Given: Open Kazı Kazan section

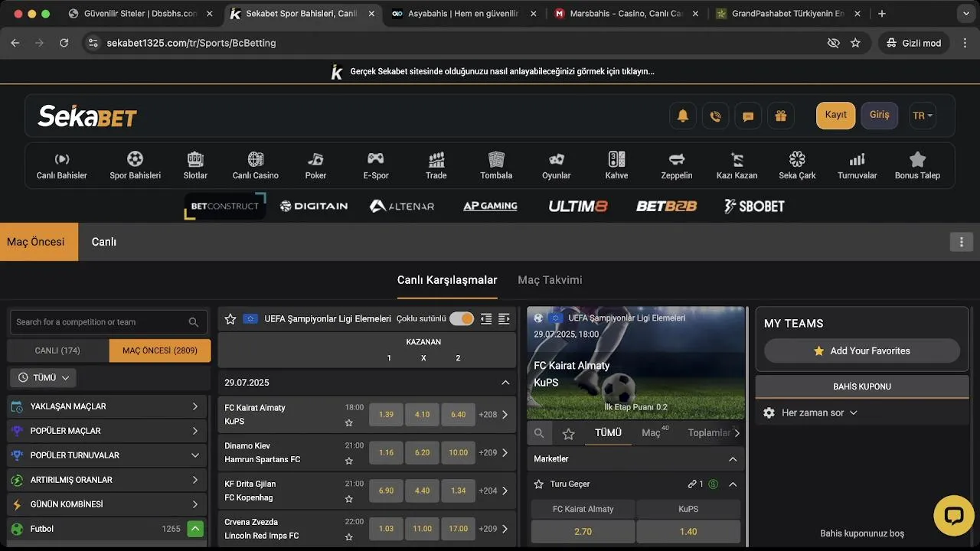Looking at the screenshot, I should point(737,165).
